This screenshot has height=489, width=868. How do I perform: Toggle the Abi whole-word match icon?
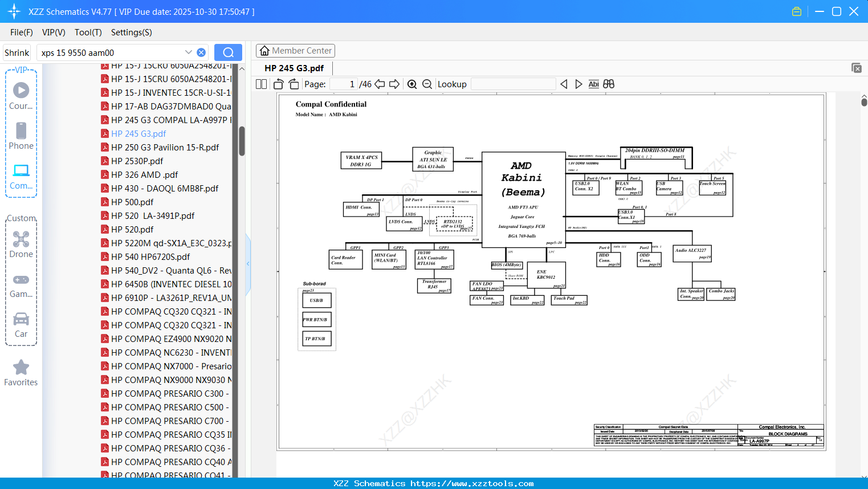pos(593,84)
